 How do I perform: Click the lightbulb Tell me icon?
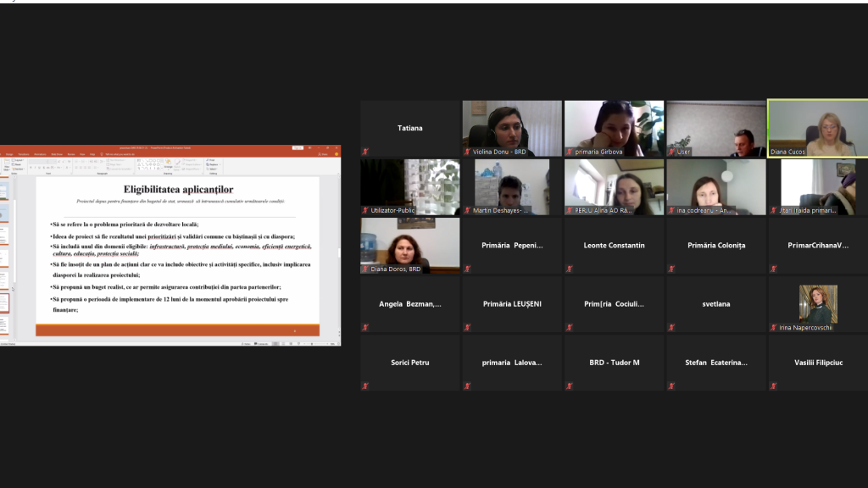(x=102, y=154)
